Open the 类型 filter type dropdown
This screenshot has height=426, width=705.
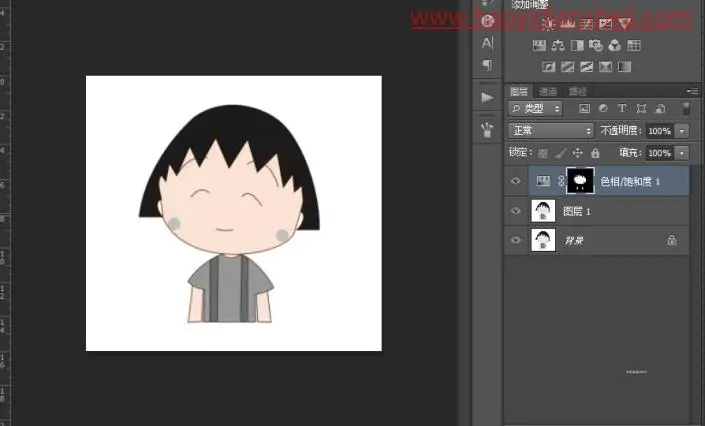535,108
